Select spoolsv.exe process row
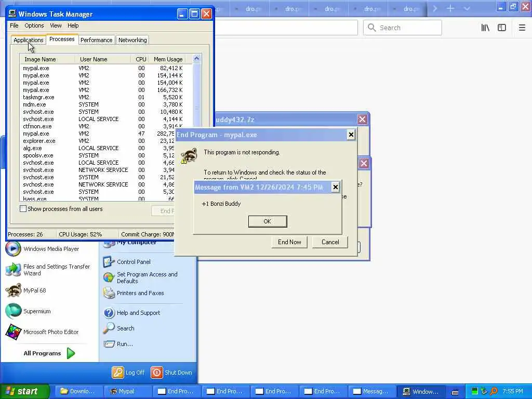This screenshot has height=399, width=532. pyautogui.click(x=97, y=155)
